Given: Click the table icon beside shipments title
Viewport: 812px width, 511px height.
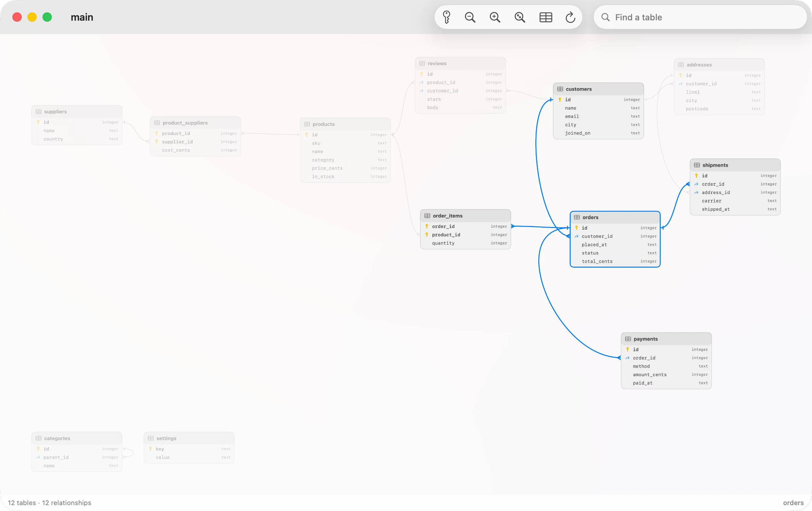Looking at the screenshot, I should point(697,165).
